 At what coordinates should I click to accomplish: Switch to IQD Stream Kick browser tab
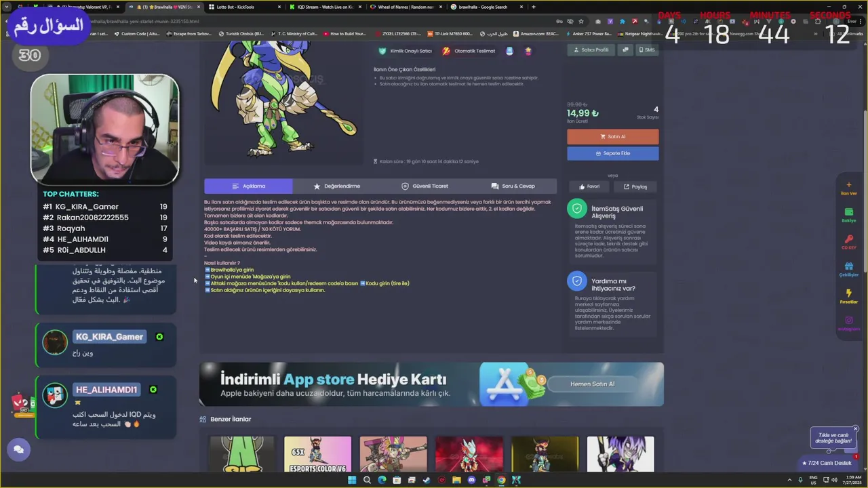(x=324, y=7)
